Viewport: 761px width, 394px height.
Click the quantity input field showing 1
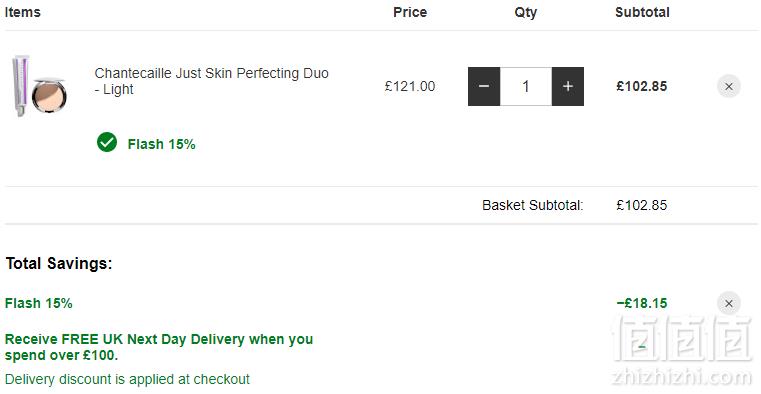pos(526,86)
